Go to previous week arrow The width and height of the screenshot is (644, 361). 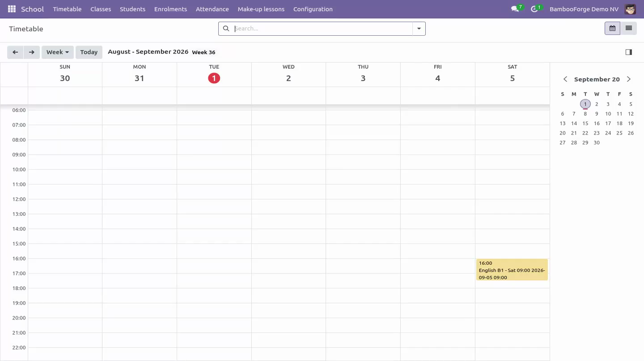[15, 52]
